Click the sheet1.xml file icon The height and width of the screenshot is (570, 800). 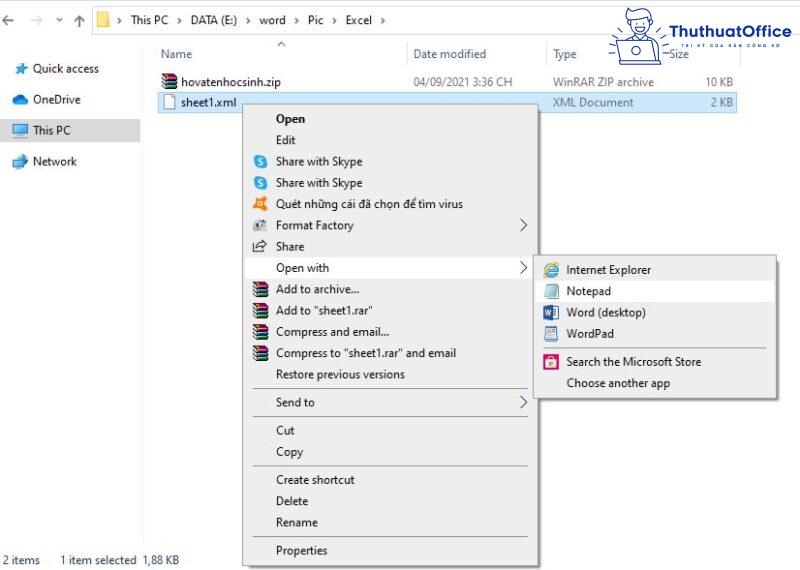coord(169,102)
